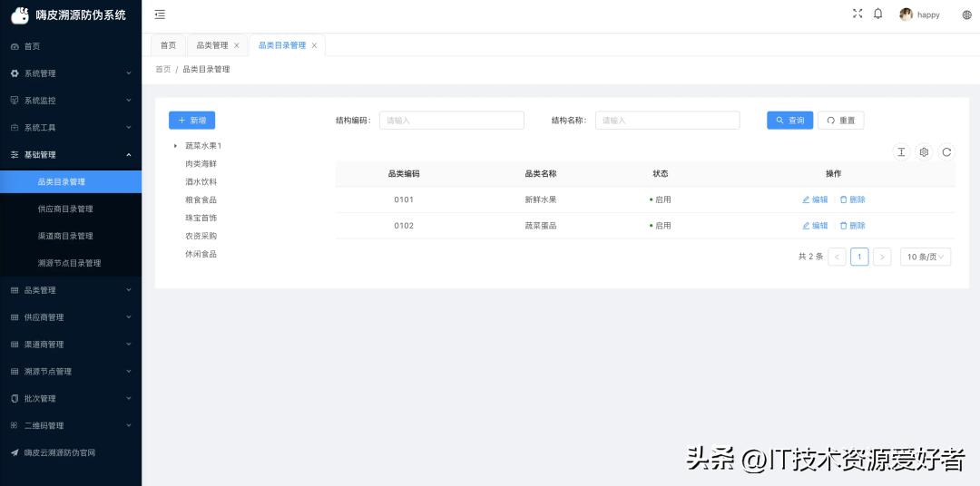Expand 二维码管理 sidebar menu
Viewport: 980px width, 486px height.
point(71,425)
